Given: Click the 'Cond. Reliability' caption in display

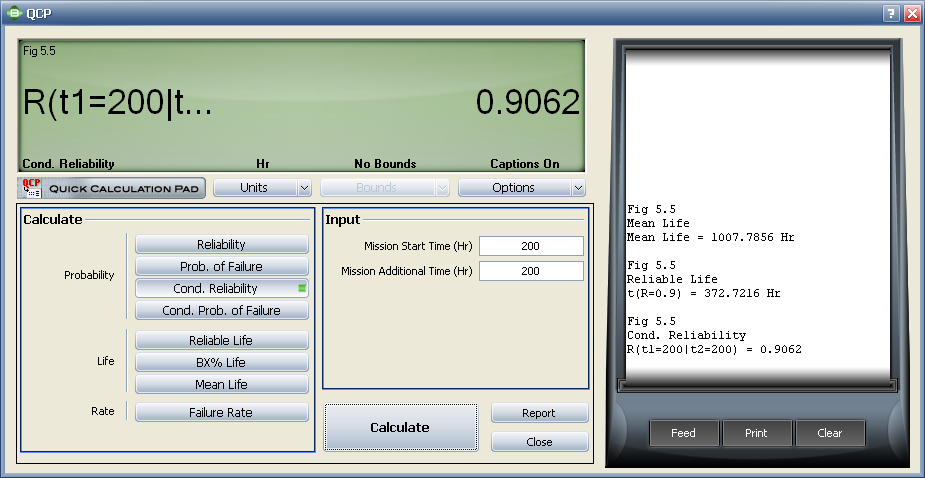Looking at the screenshot, I should point(68,164).
